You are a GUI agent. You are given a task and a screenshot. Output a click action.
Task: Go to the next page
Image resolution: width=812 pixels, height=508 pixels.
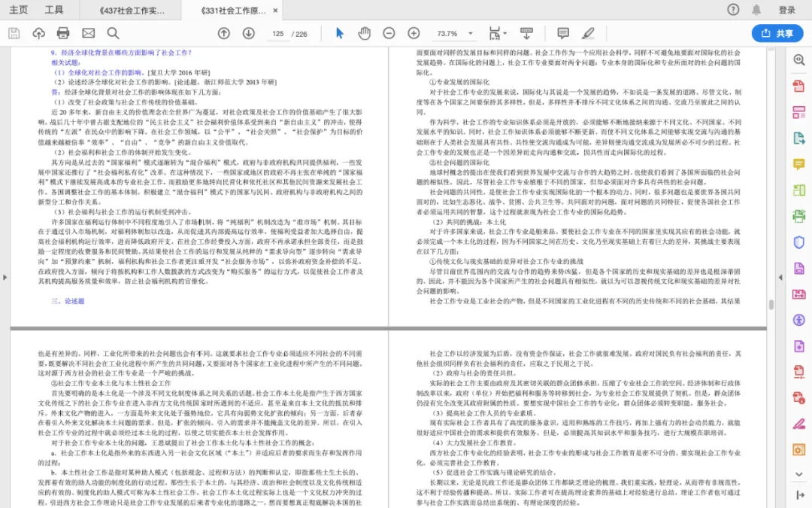(249, 34)
